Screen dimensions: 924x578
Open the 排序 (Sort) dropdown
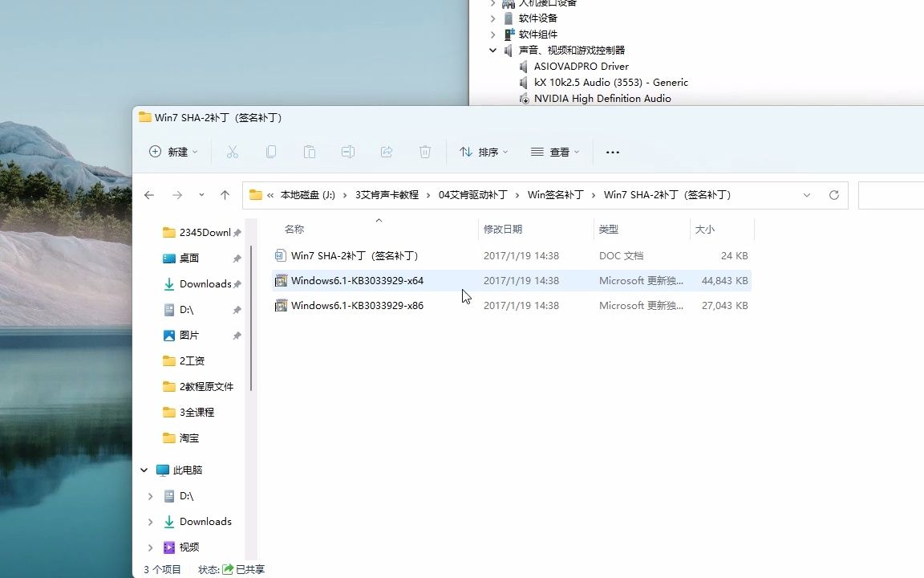pos(484,152)
